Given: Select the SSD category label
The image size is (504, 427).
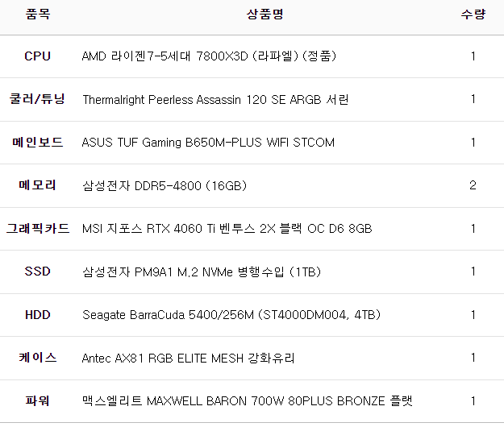Looking at the screenshot, I should [37, 272].
